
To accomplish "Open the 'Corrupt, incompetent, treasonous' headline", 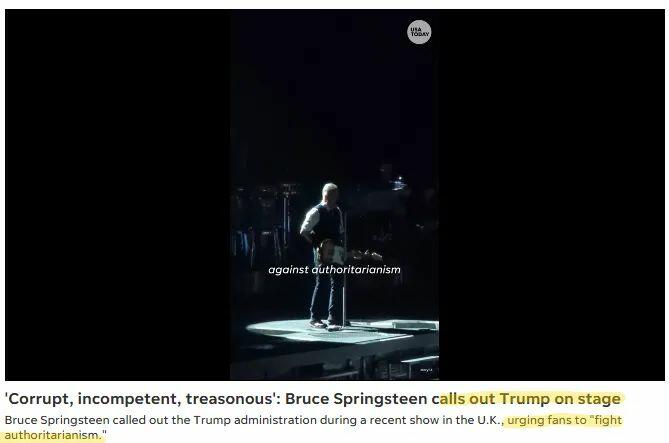I will click(312, 399).
